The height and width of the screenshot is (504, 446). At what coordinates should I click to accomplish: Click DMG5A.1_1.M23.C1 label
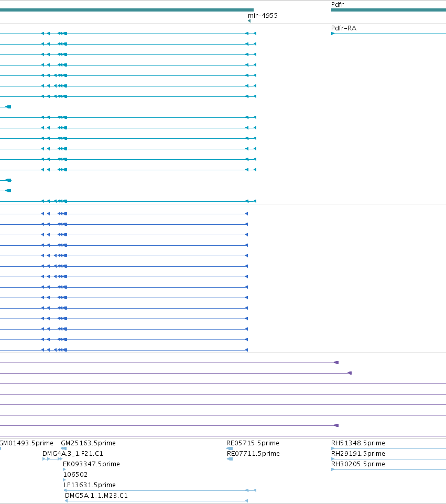pos(96,496)
